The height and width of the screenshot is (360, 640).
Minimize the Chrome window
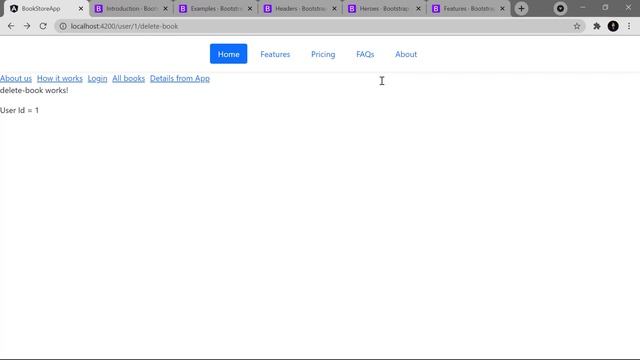pos(583,7)
